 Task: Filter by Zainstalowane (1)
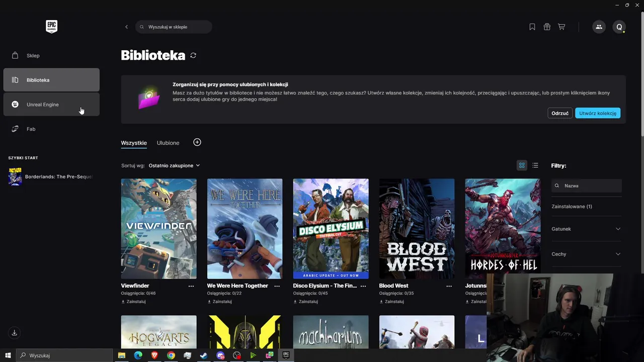point(572,207)
